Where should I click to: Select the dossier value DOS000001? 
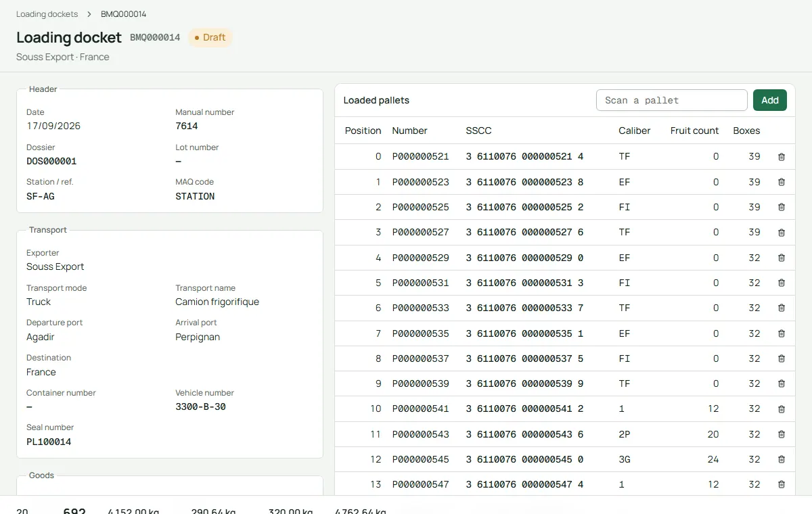click(51, 162)
